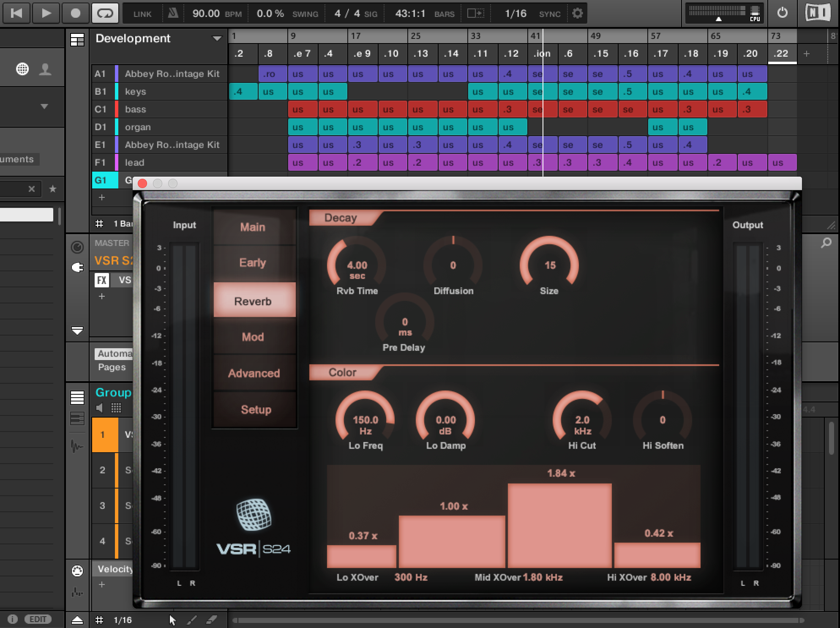
Task: Click the arranger view icon
Action: pyautogui.click(x=77, y=40)
